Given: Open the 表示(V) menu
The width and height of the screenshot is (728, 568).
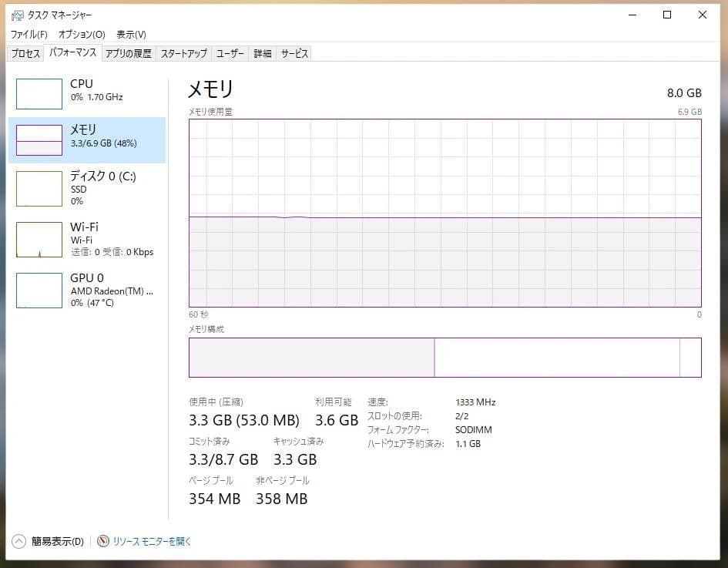Looking at the screenshot, I should click(x=131, y=35).
